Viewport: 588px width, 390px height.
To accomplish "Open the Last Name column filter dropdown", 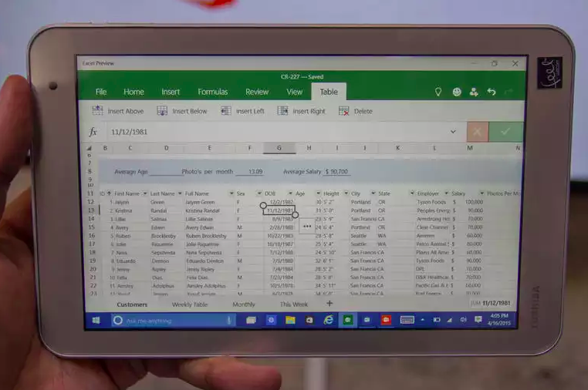I will 180,193.
